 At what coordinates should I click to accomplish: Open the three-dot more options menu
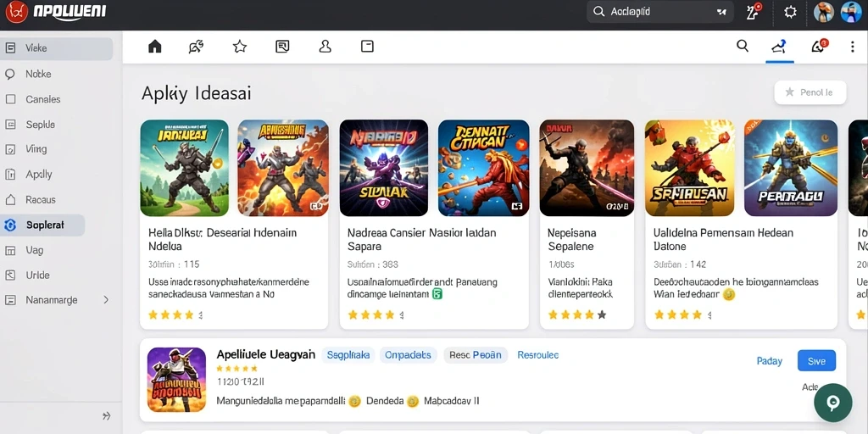click(853, 47)
